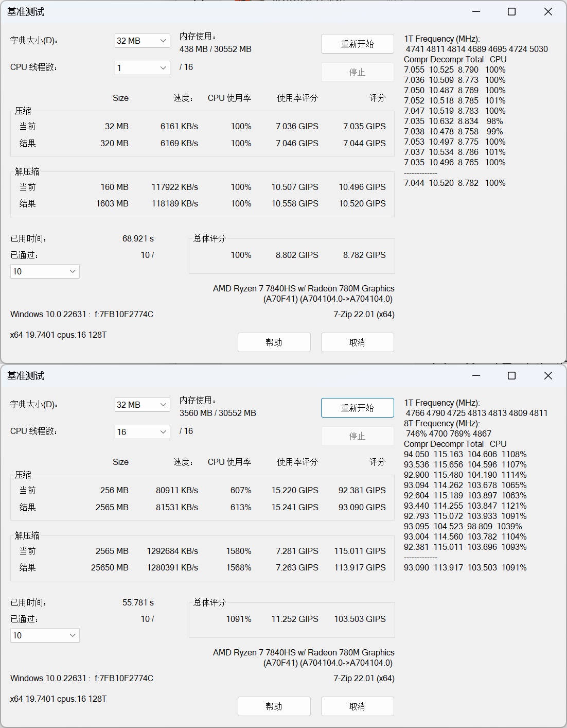567x728 pixels.
Task: Click compression speed 6169 KB/s
Action: 179,143
